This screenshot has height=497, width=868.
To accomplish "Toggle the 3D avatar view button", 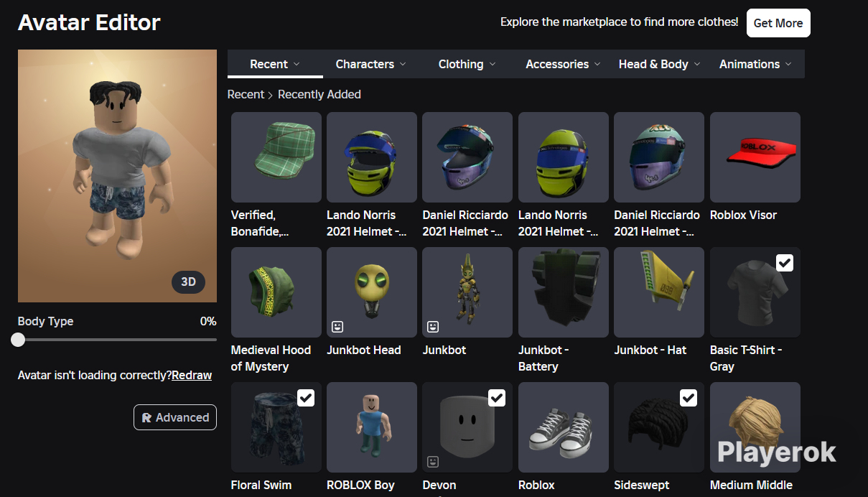I will (188, 282).
